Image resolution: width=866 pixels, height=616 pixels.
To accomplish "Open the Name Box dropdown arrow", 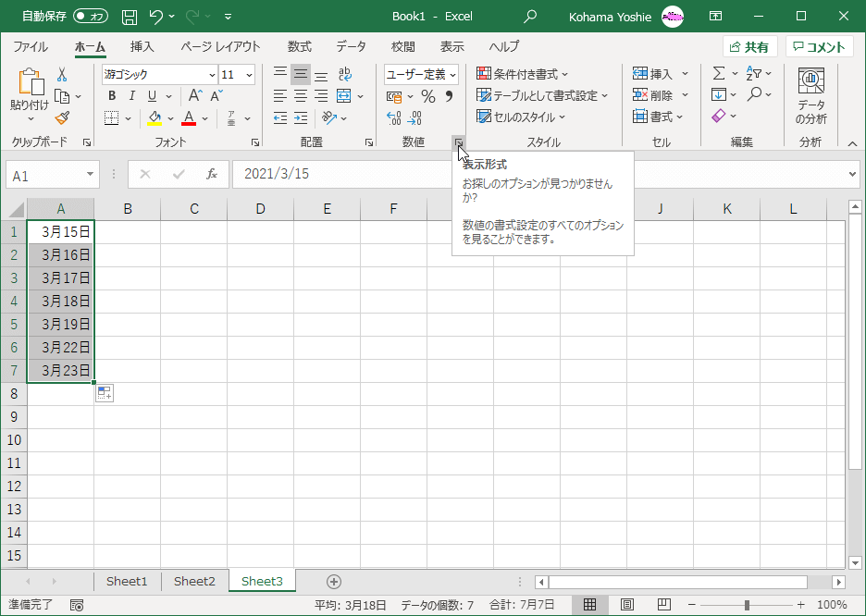I will (91, 175).
